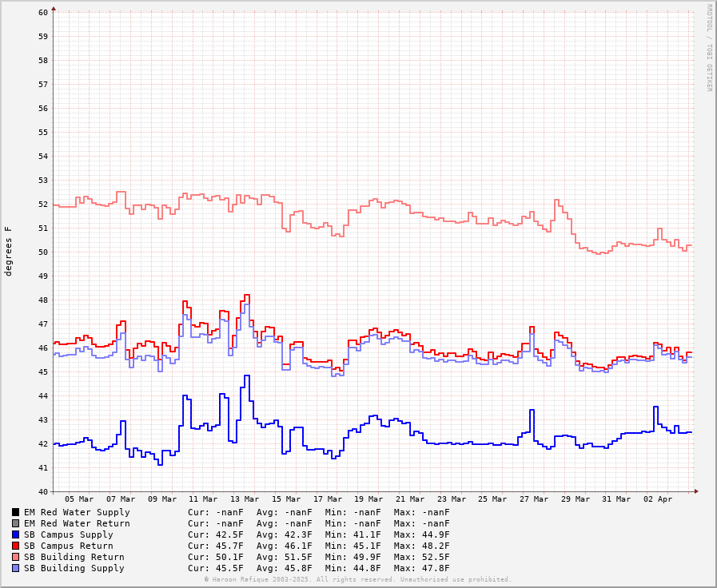Click the 13 Mar date label

(245, 499)
